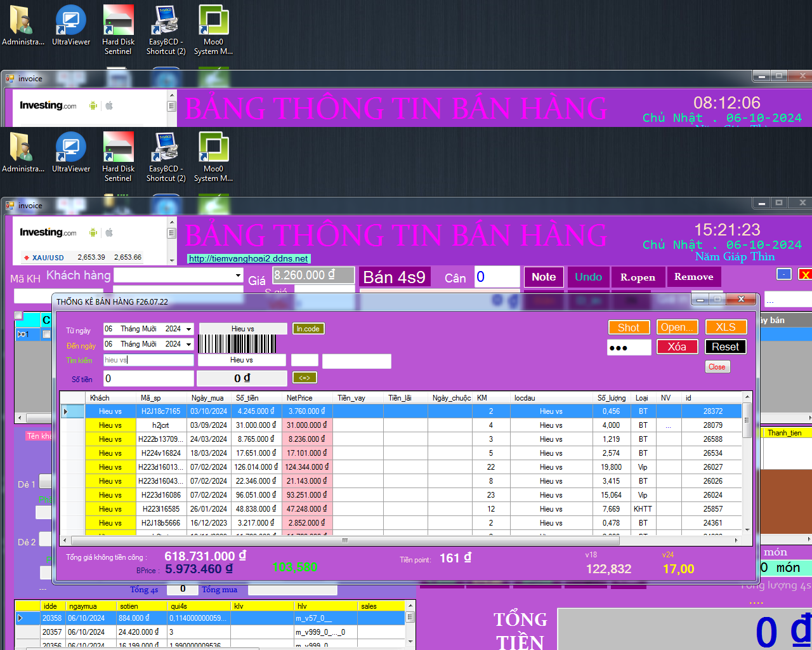
Task: Select row arrow of id 28372
Action: [65, 411]
